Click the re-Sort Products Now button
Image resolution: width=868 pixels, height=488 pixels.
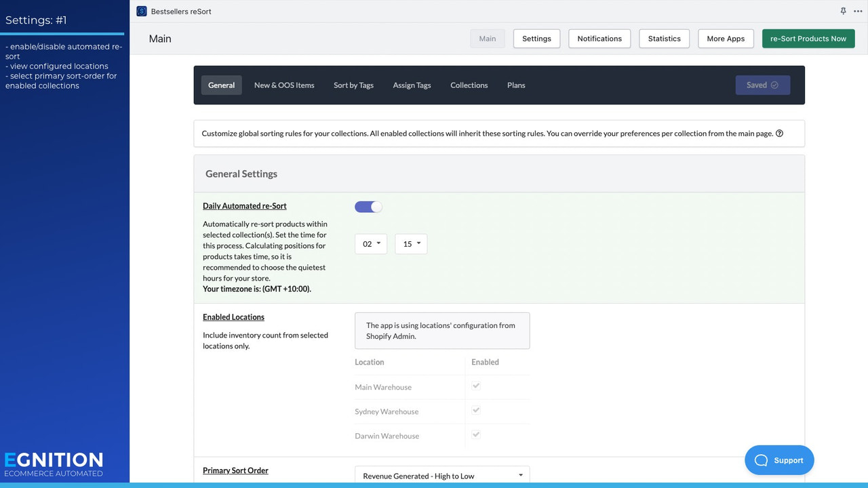pyautogui.click(x=808, y=39)
